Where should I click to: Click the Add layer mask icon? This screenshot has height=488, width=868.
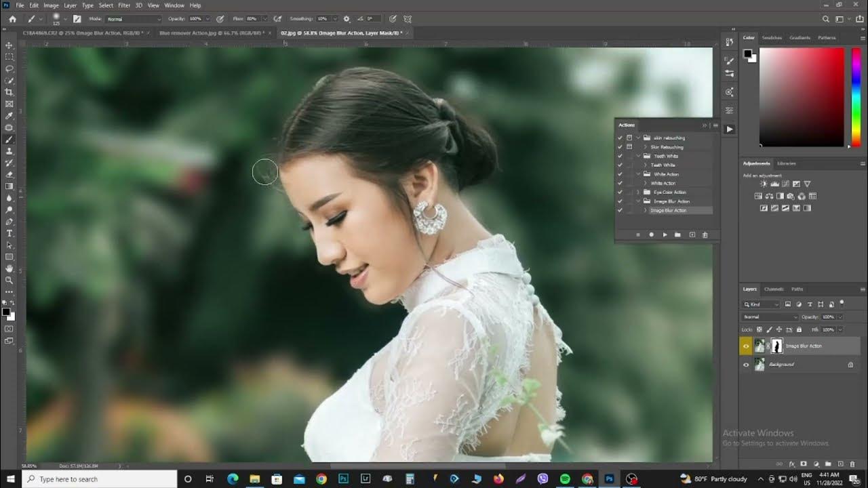[804, 464]
